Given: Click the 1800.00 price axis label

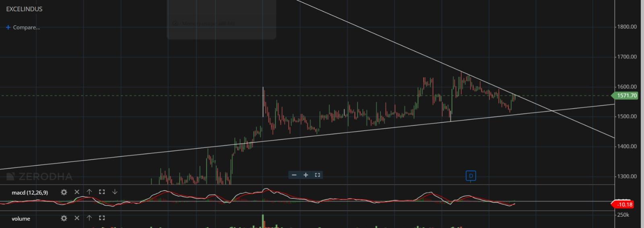Looking at the screenshot, I should [x=627, y=27].
